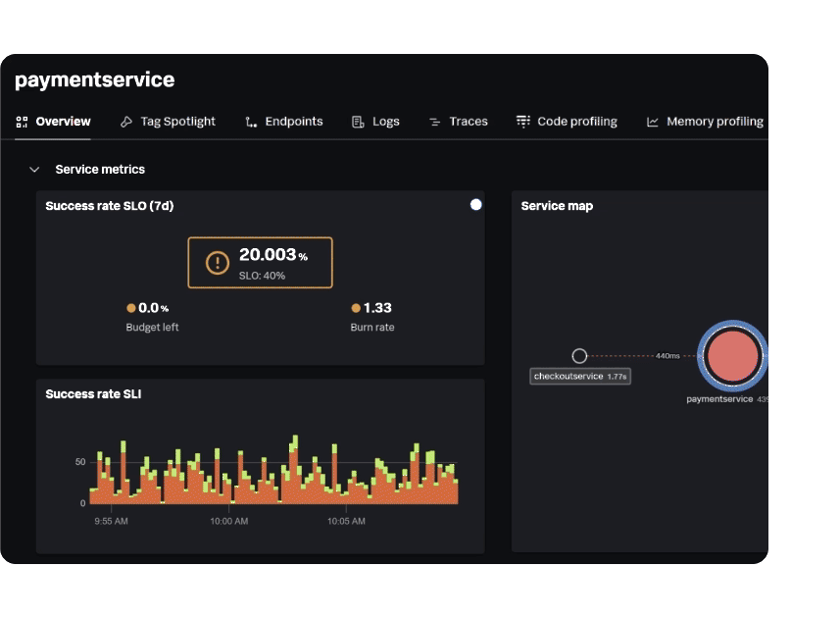Select the red paymentservice node circle

coord(732,355)
